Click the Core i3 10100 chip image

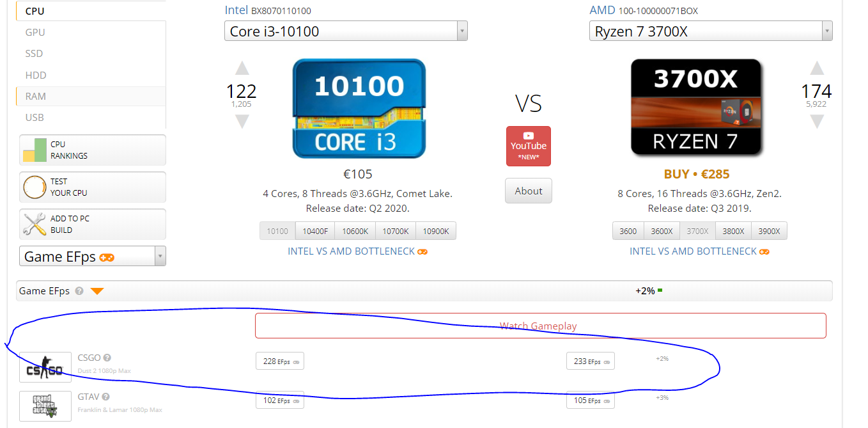click(x=359, y=108)
